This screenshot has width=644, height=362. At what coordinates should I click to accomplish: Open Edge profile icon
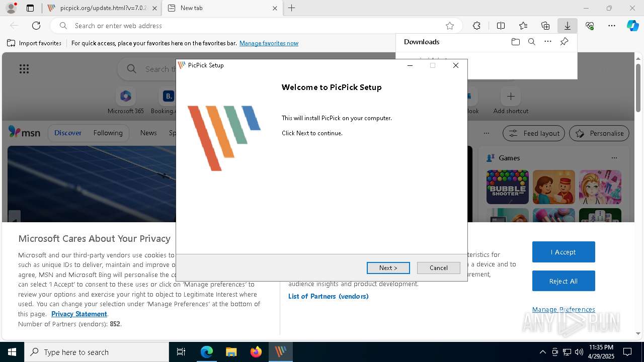(11, 8)
